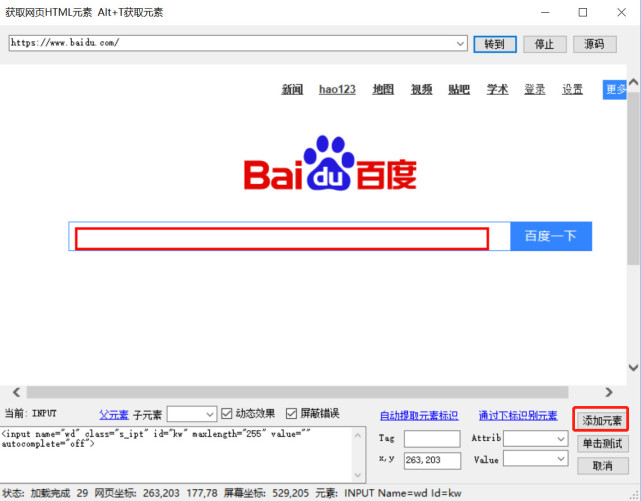Click the 百度一下 search button
The image size is (641, 501).
click(x=551, y=236)
